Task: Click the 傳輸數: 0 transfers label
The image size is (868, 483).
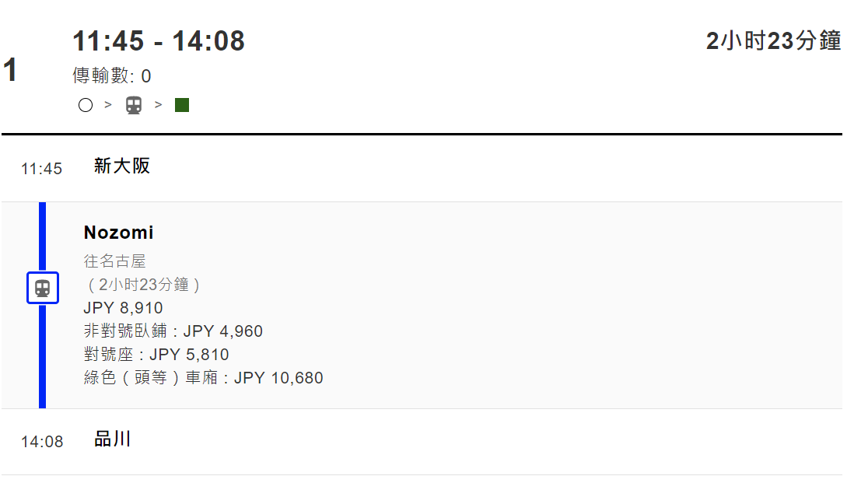Action: tap(112, 76)
